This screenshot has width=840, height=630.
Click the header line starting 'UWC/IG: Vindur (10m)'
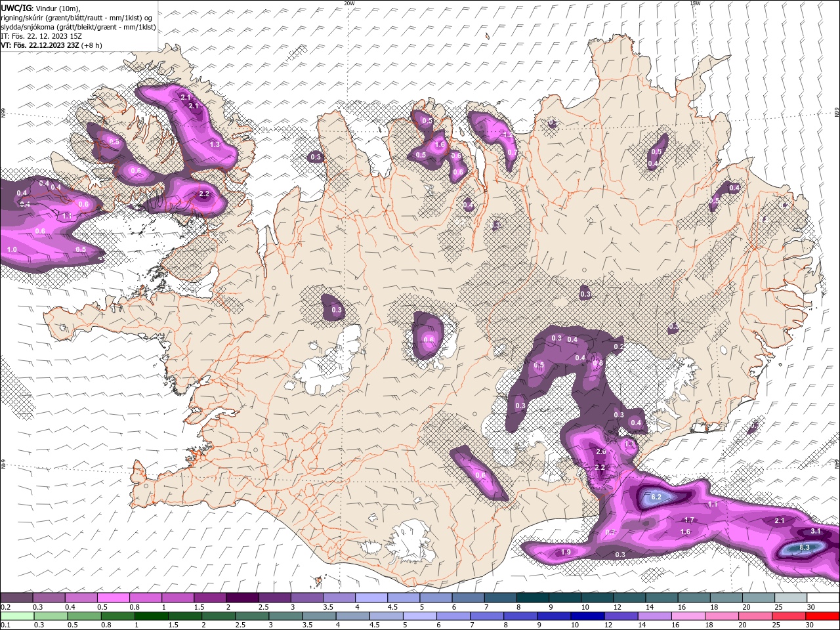coord(42,8)
